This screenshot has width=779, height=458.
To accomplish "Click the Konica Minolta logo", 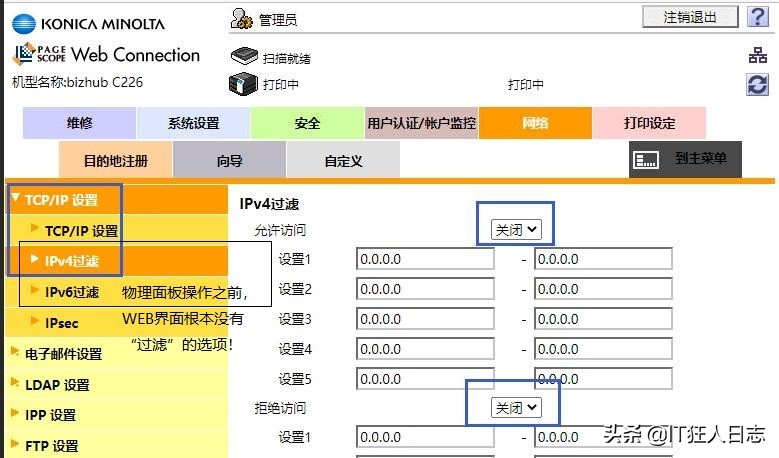I will [88, 24].
